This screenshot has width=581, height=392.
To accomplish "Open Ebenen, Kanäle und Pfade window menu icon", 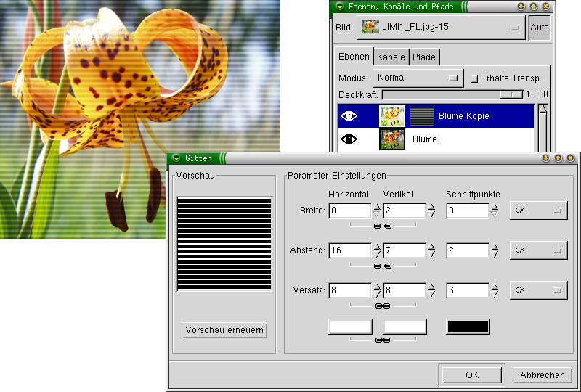I will pyautogui.click(x=339, y=7).
